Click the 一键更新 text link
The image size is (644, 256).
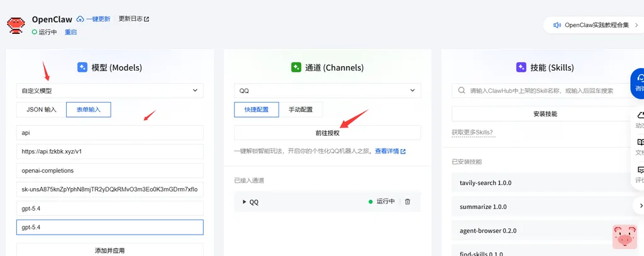98,19
